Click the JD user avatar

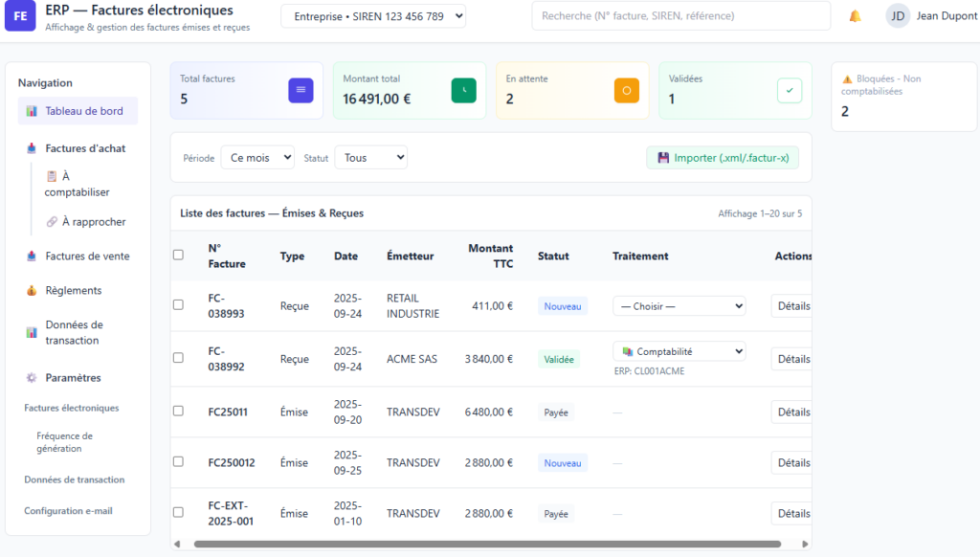point(898,16)
